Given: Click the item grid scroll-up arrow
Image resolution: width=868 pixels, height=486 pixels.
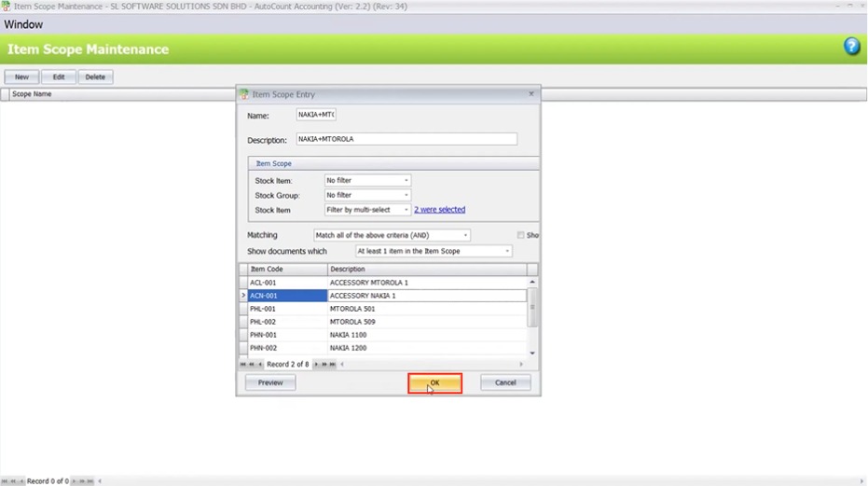Looking at the screenshot, I should [532, 282].
